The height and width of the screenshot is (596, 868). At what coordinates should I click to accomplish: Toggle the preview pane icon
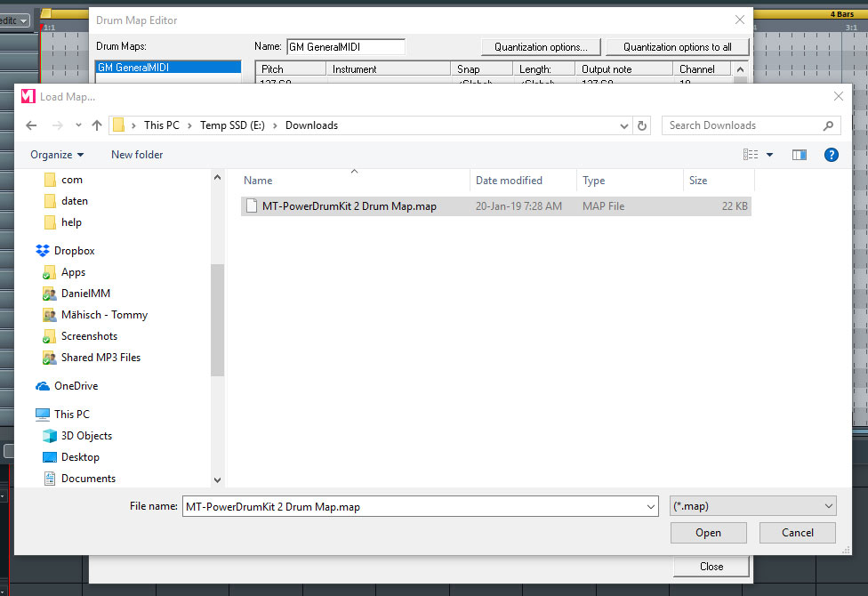click(x=800, y=155)
